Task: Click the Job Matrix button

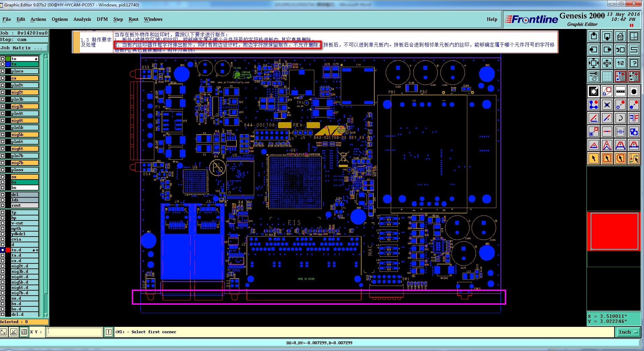Action: (x=24, y=48)
